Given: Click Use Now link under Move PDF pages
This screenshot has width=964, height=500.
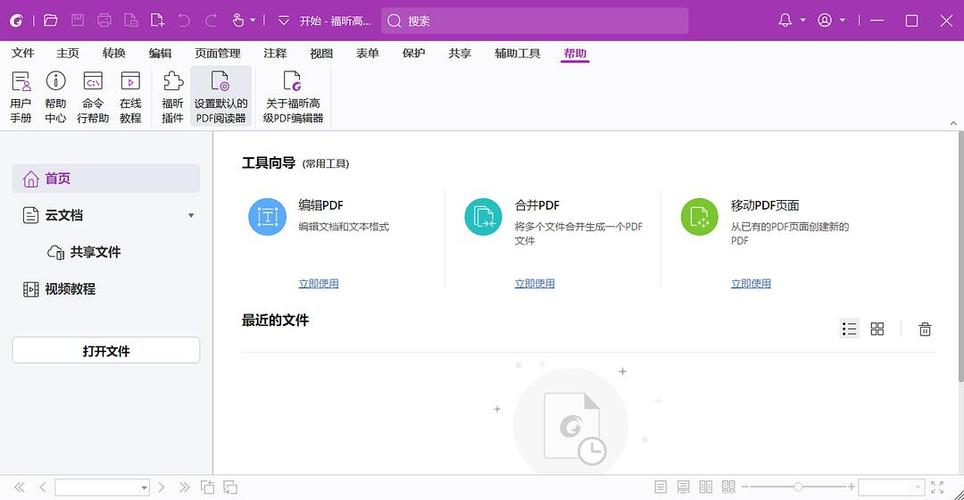Looking at the screenshot, I should 751,284.
